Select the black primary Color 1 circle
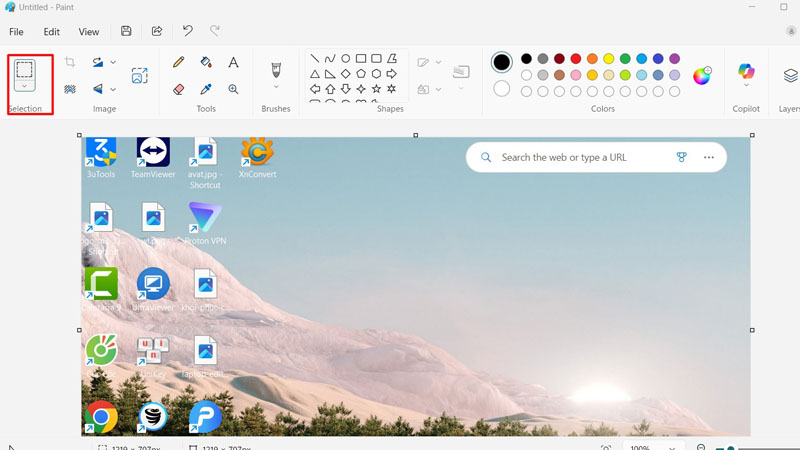This screenshot has height=450, width=800. pyautogui.click(x=501, y=63)
